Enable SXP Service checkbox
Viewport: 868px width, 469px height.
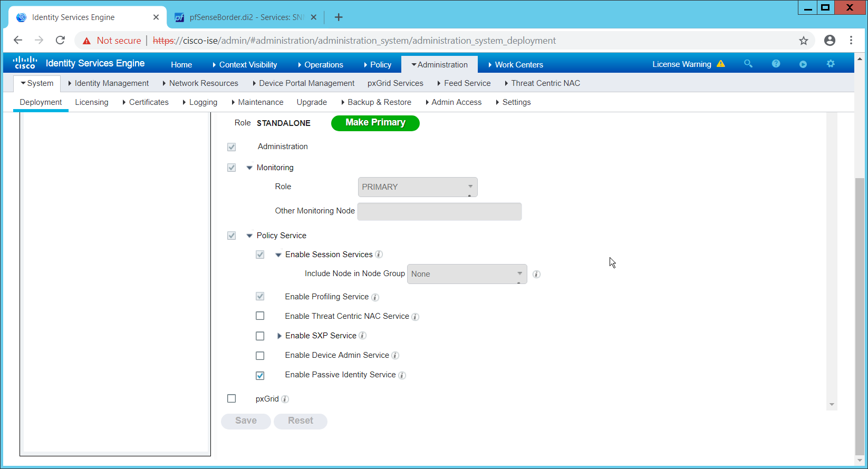(x=260, y=336)
